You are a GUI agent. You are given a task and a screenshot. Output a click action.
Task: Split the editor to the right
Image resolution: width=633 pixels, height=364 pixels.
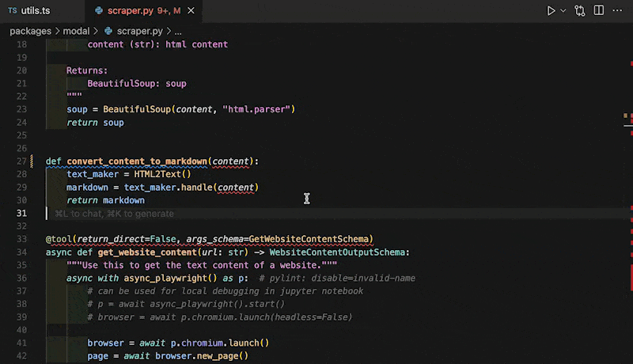599,11
